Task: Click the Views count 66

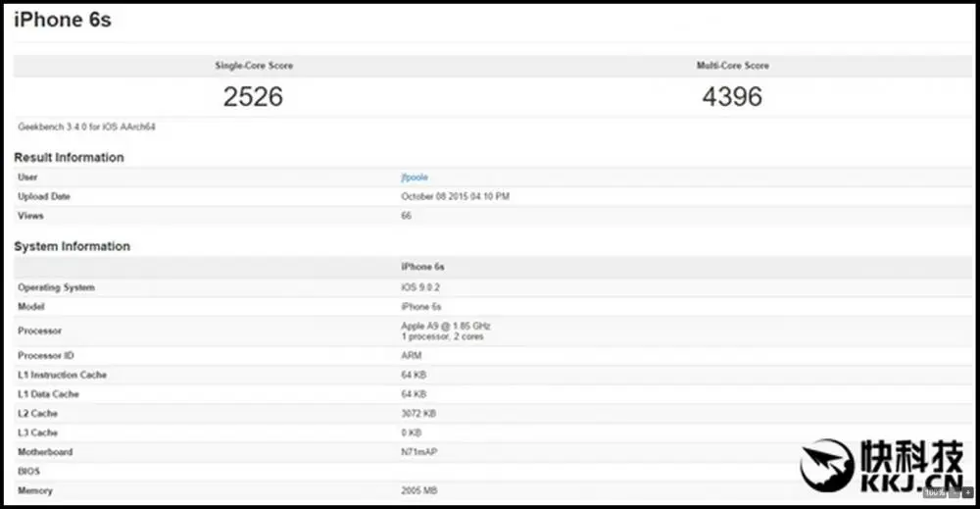Action: point(407,216)
